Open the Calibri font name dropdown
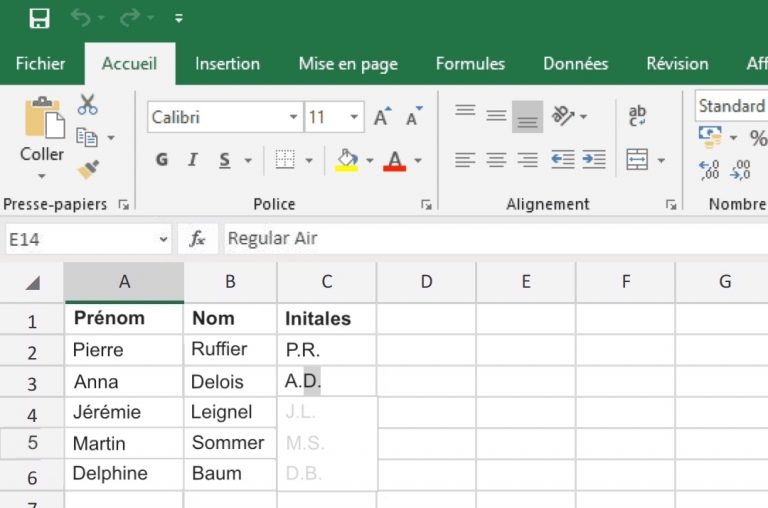768x508 pixels. click(x=293, y=117)
